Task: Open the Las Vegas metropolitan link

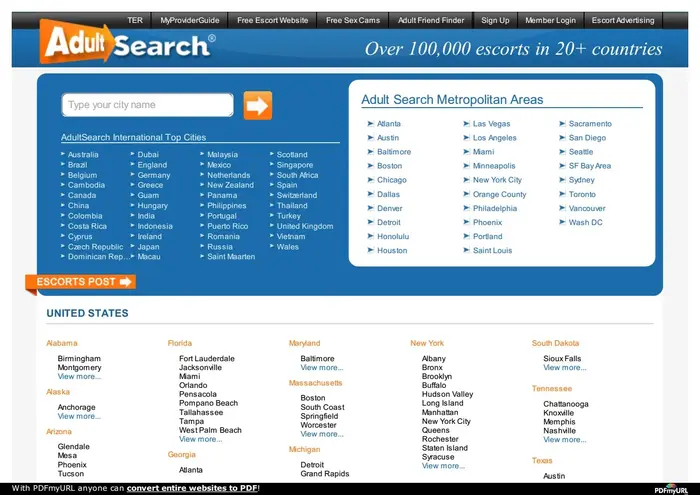Action: tap(491, 124)
